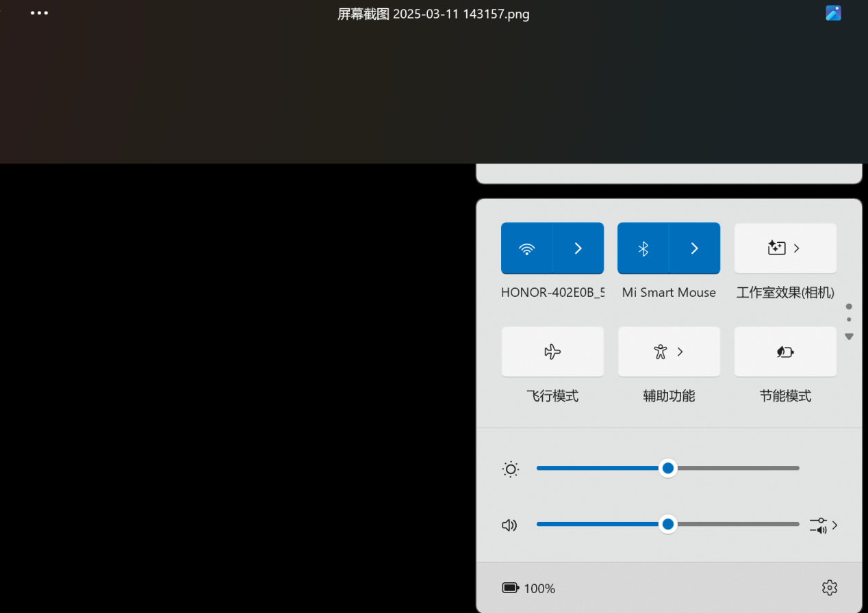
Task: Mute sound using the speaker icon
Action: point(509,525)
